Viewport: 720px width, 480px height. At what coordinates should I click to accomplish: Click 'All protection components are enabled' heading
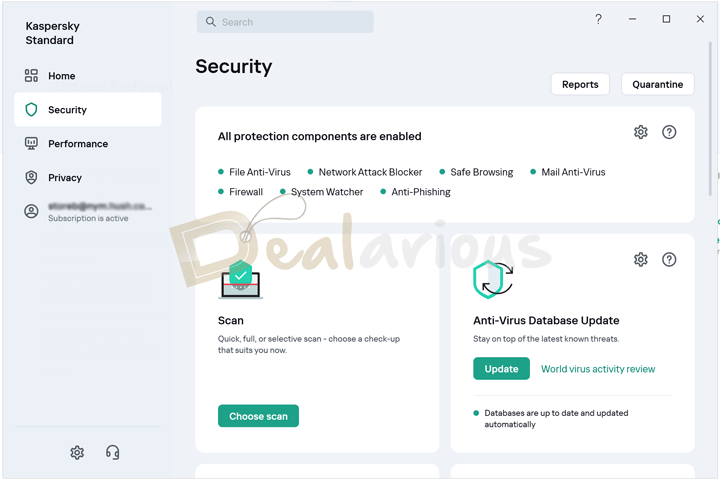pos(320,136)
